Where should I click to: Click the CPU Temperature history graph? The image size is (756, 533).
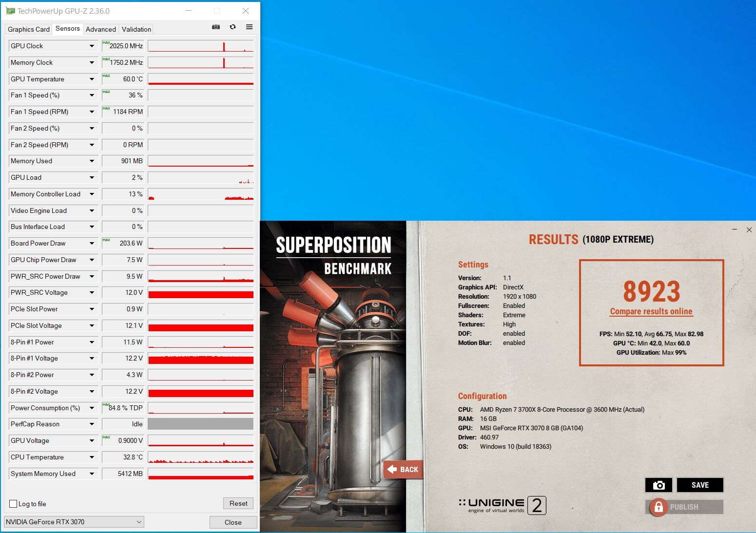pos(201,457)
